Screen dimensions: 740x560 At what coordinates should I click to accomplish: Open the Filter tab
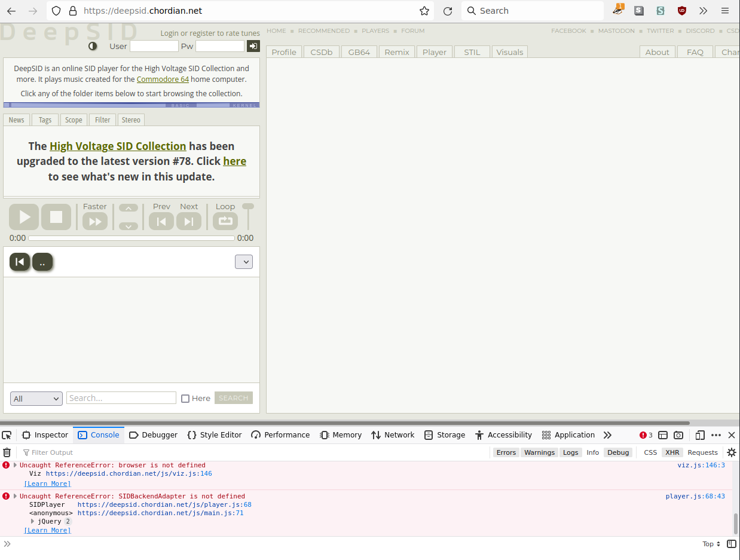(103, 120)
